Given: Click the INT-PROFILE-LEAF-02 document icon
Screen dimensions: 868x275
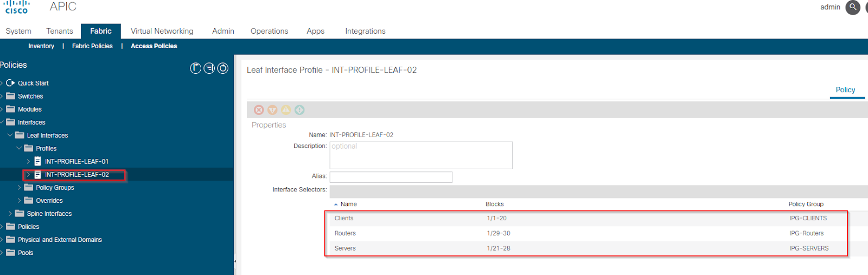Looking at the screenshot, I should click(x=37, y=174).
